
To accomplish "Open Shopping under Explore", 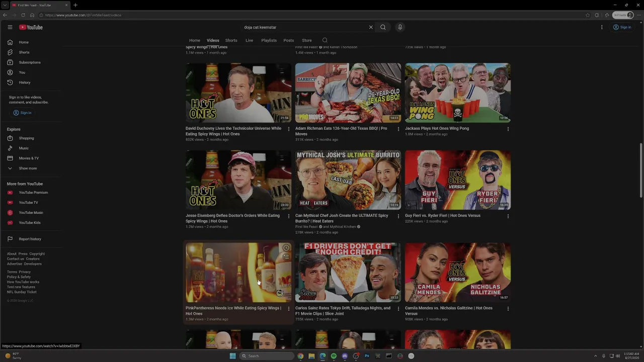I will point(31,138).
